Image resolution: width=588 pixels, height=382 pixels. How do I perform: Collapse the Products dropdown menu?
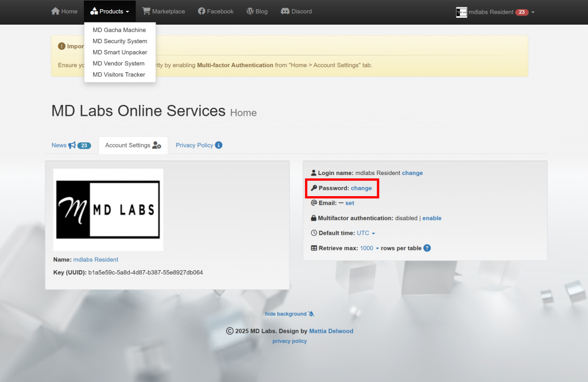(x=110, y=11)
